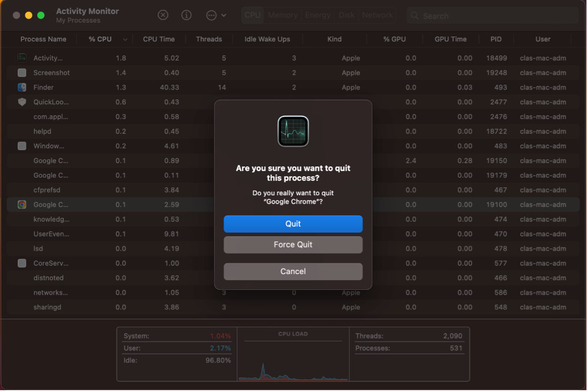Switch to the Energy tab
588x392 pixels.
point(318,16)
